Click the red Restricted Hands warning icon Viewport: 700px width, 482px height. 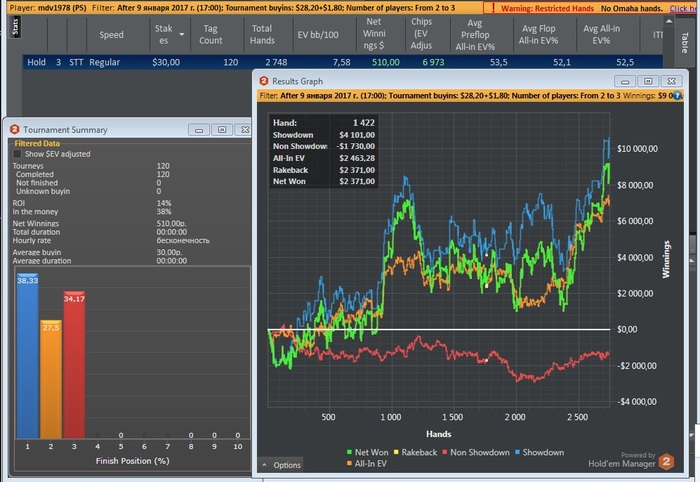(493, 8)
